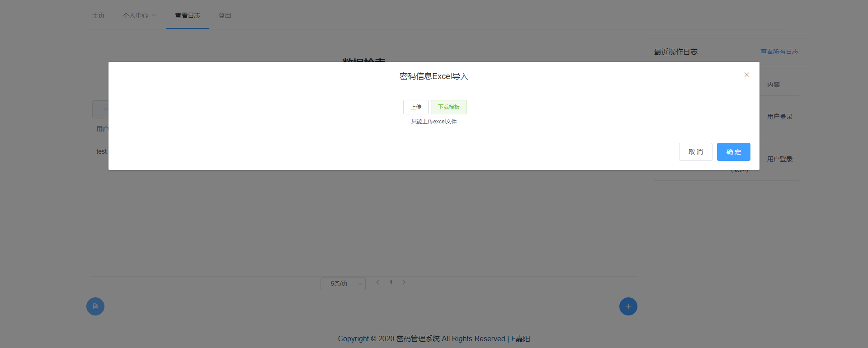Go to the 主页 menu item
The height and width of the screenshot is (348, 868).
point(98,15)
